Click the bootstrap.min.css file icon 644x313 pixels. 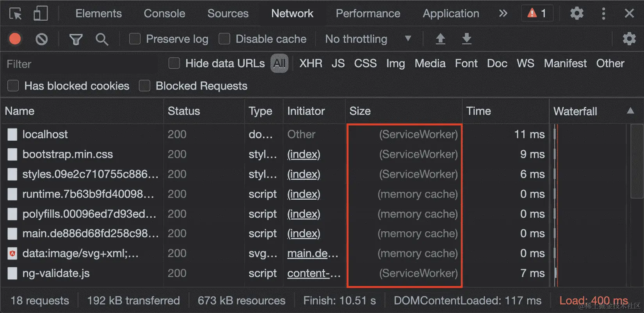(12, 154)
